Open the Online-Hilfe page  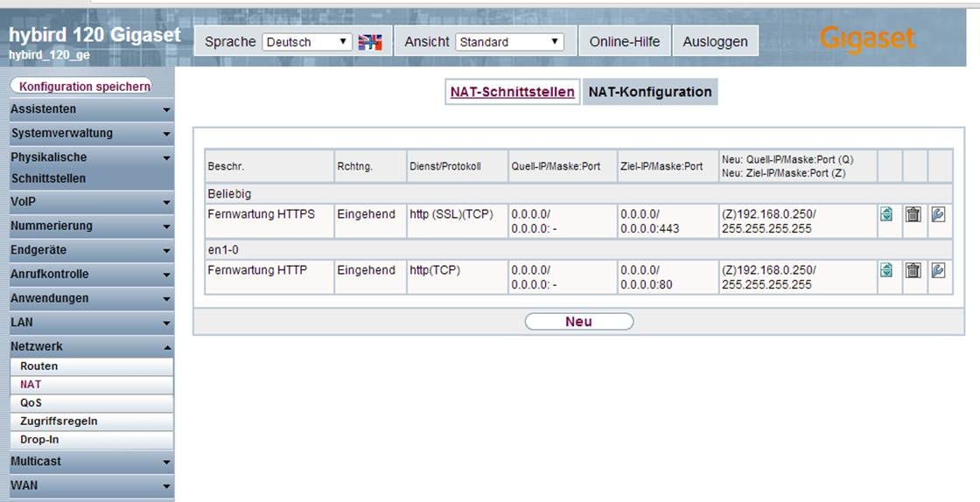tap(625, 42)
